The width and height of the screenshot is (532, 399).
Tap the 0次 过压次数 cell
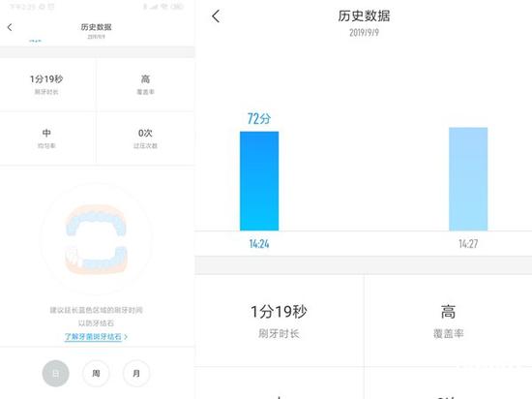coord(145,138)
